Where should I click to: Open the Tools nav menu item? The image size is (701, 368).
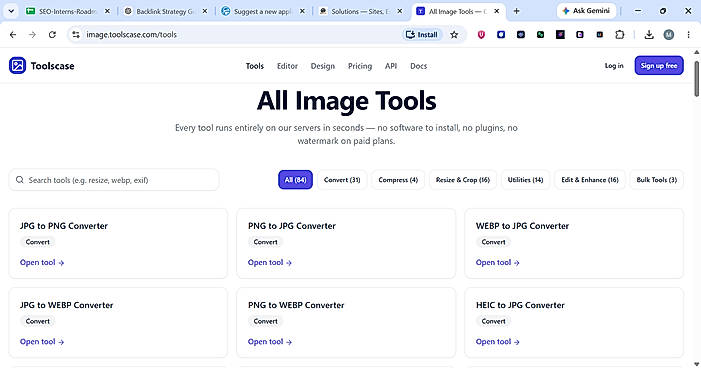click(x=255, y=66)
